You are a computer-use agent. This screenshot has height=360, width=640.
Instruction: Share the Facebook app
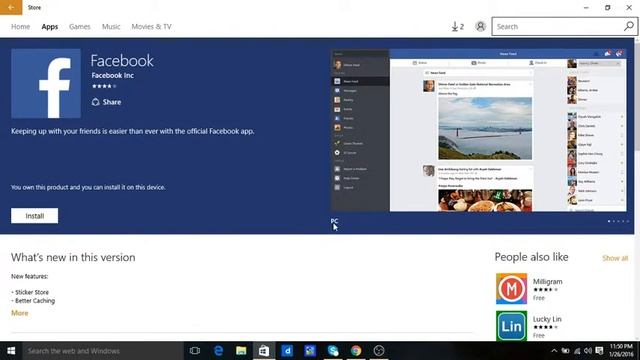tap(107, 102)
